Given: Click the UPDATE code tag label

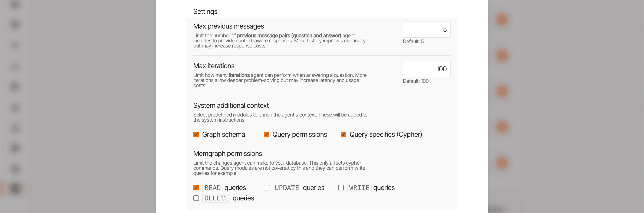Looking at the screenshot, I should coord(286,188).
